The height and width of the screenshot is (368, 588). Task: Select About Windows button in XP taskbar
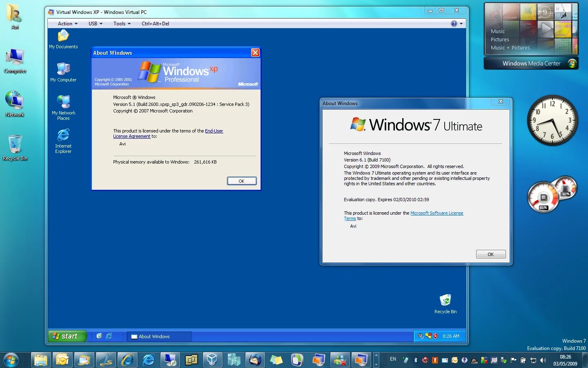[159, 337]
